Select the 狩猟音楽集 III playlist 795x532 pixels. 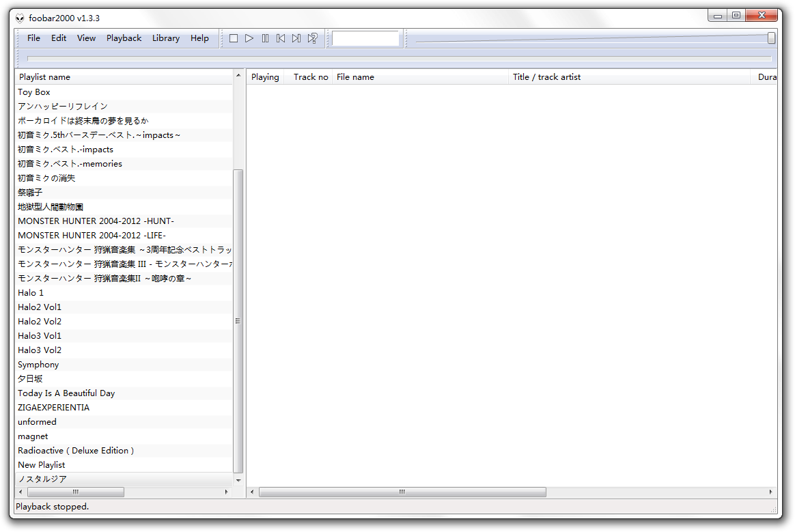(124, 264)
